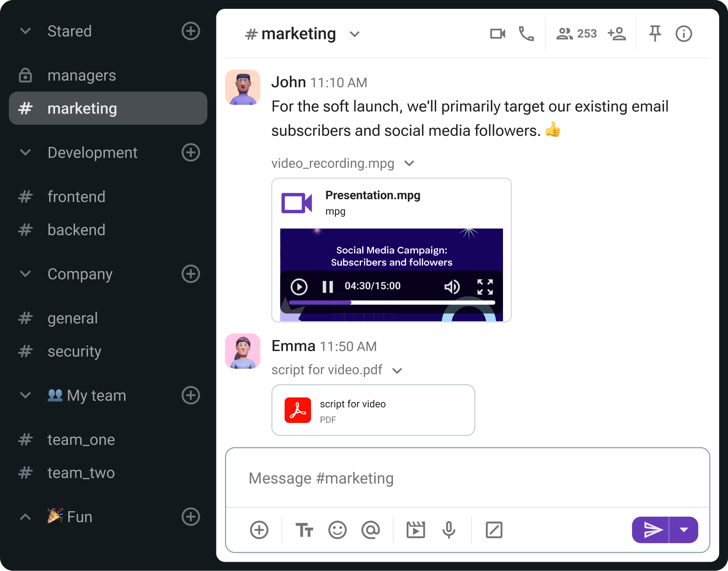The width and height of the screenshot is (728, 571).
Task: Collapse the My team section
Action: tap(25, 395)
